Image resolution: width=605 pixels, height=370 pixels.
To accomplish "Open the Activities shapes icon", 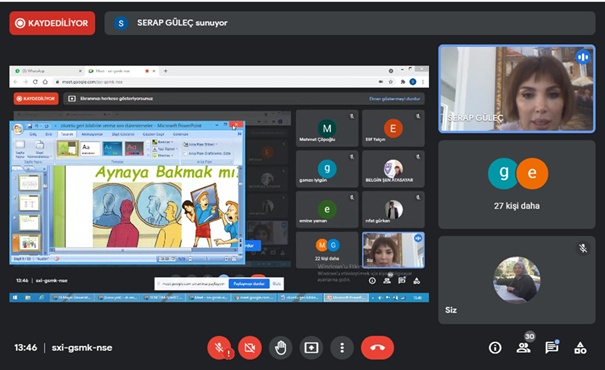I will pos(580,348).
